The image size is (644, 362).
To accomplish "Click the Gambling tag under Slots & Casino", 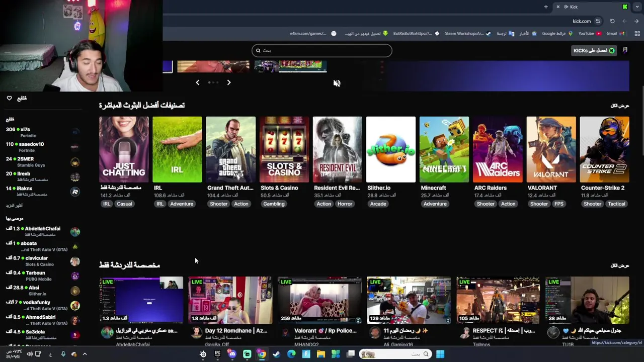I will (x=274, y=204).
